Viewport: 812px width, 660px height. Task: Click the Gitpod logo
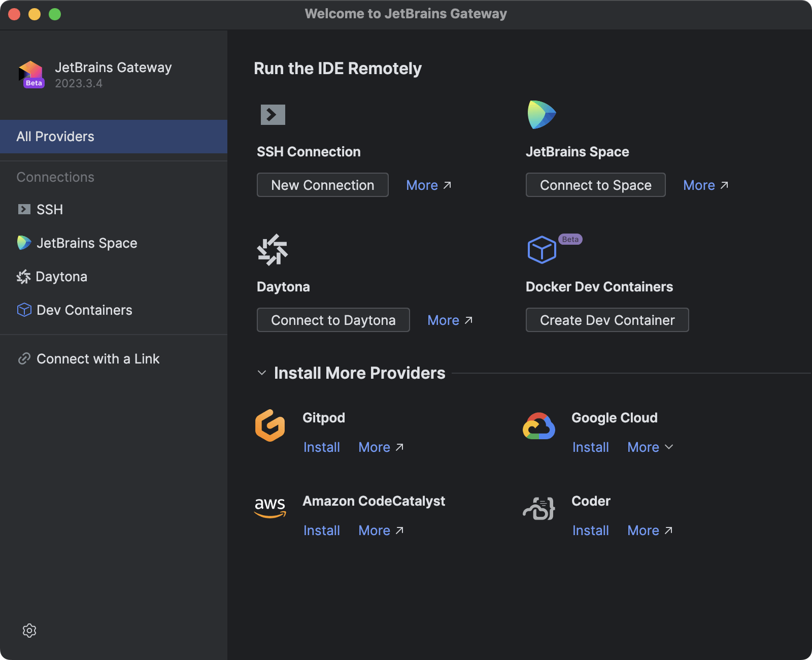click(x=270, y=425)
